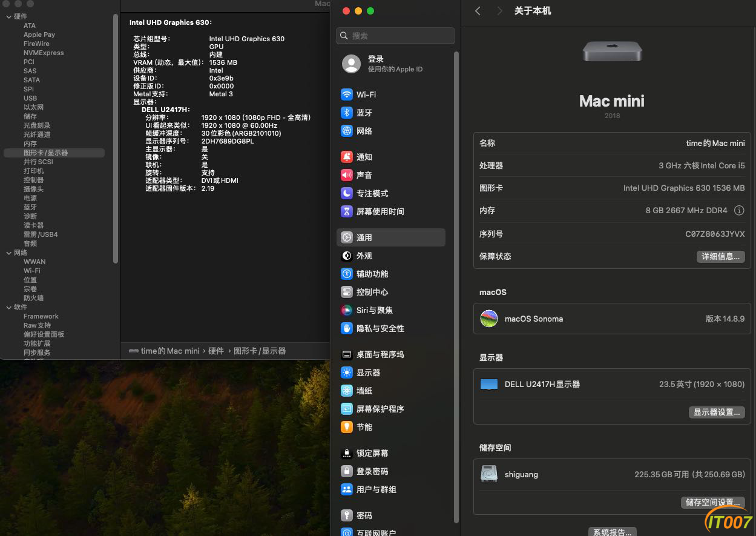Collapse the 网络 tree section in System Information
The image size is (756, 536).
(8, 253)
